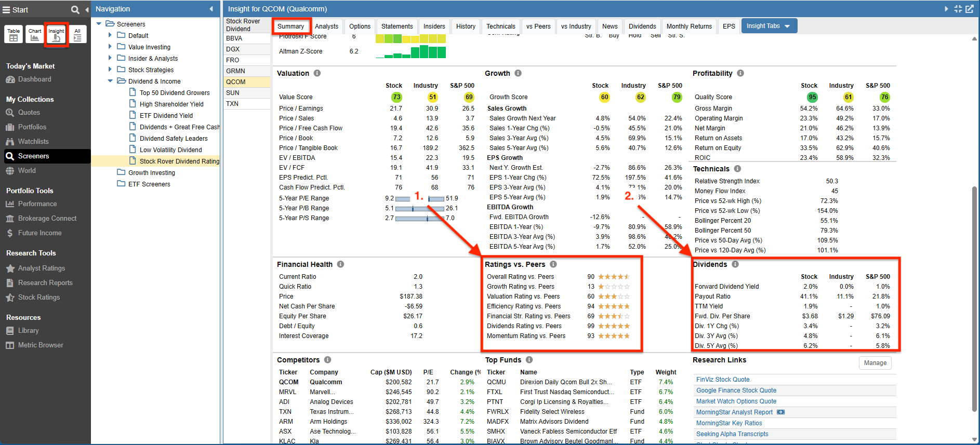
Task: Expand the Insider & Analysts folder
Action: pyautogui.click(x=110, y=58)
